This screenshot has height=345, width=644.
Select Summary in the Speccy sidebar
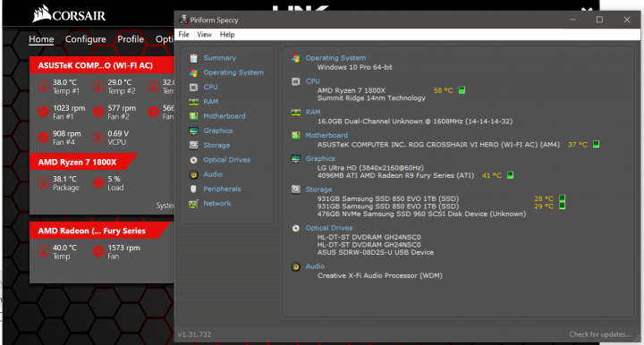(220, 58)
